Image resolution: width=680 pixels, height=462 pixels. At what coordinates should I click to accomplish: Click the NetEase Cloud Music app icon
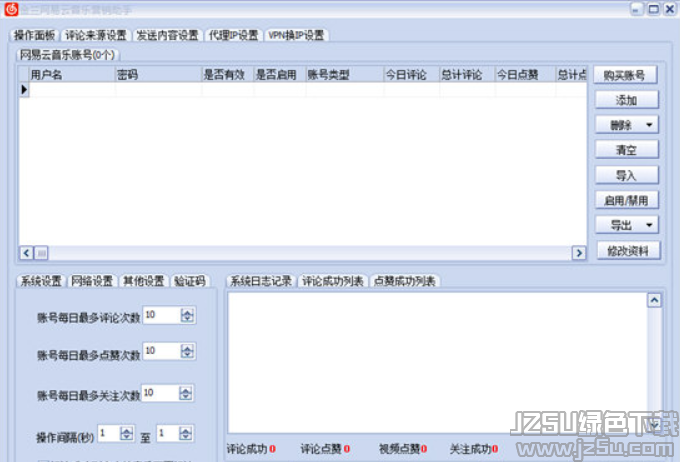tap(11, 9)
